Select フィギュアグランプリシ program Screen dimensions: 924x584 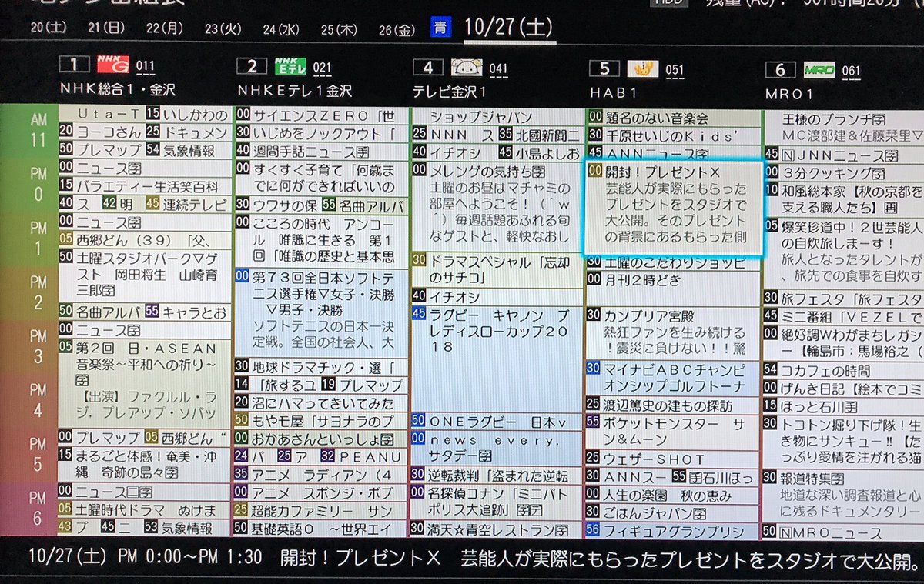pos(673,530)
